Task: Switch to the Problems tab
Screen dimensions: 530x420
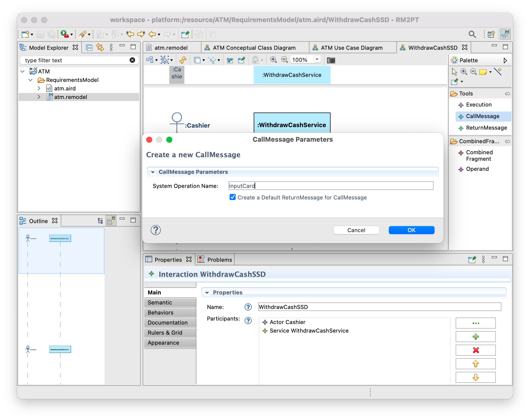Action: pos(219,259)
